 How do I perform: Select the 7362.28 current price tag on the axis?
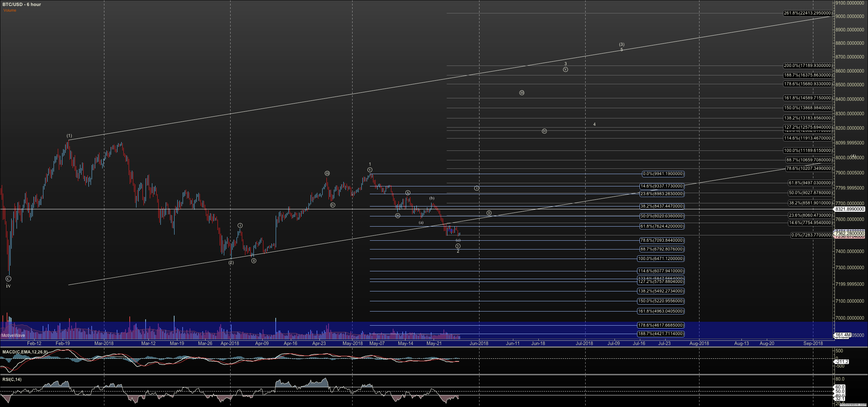coord(850,233)
